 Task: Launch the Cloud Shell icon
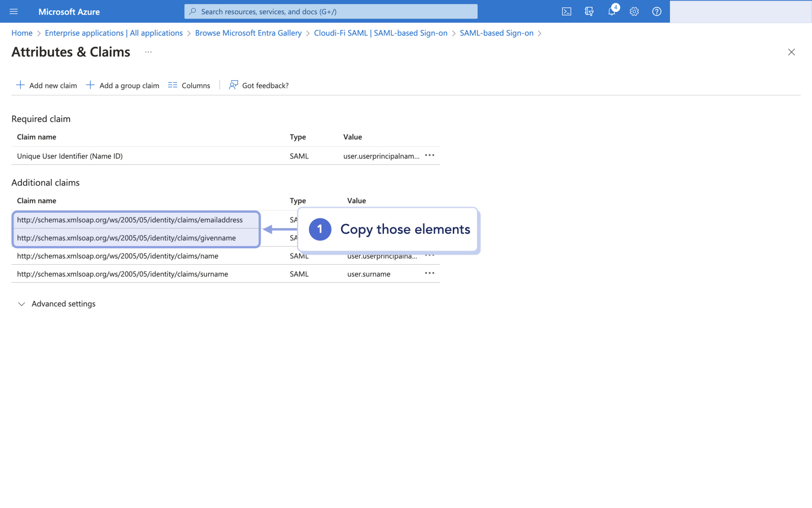(566, 11)
